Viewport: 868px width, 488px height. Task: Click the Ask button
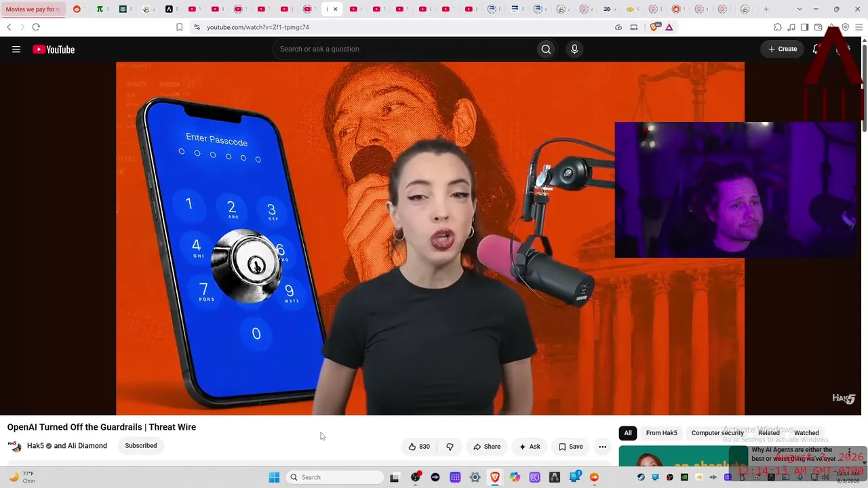530,447
